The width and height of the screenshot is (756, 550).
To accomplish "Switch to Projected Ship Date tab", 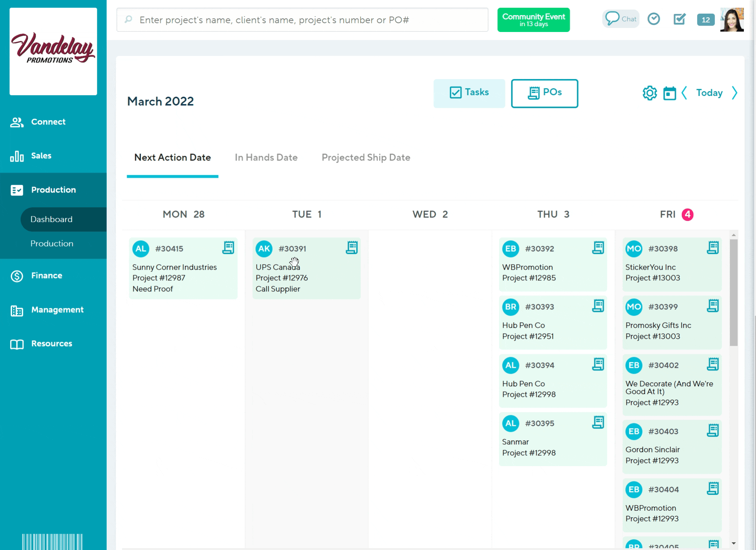I will point(365,157).
